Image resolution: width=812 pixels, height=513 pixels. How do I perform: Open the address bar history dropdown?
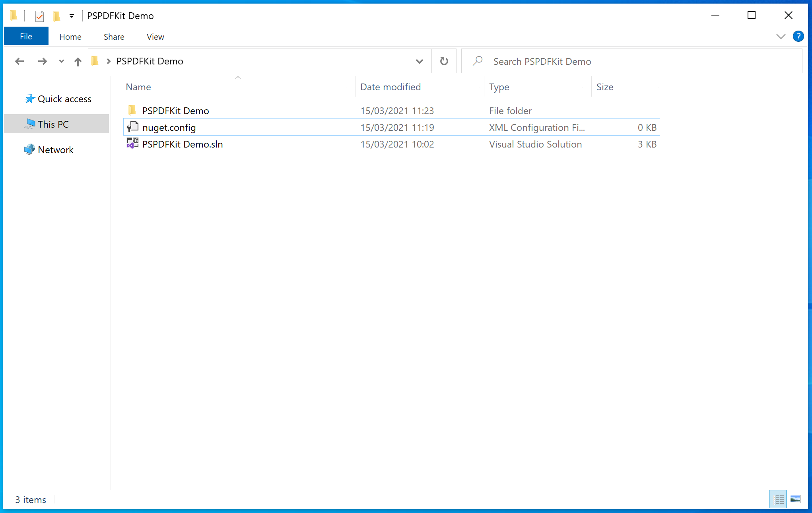(419, 61)
